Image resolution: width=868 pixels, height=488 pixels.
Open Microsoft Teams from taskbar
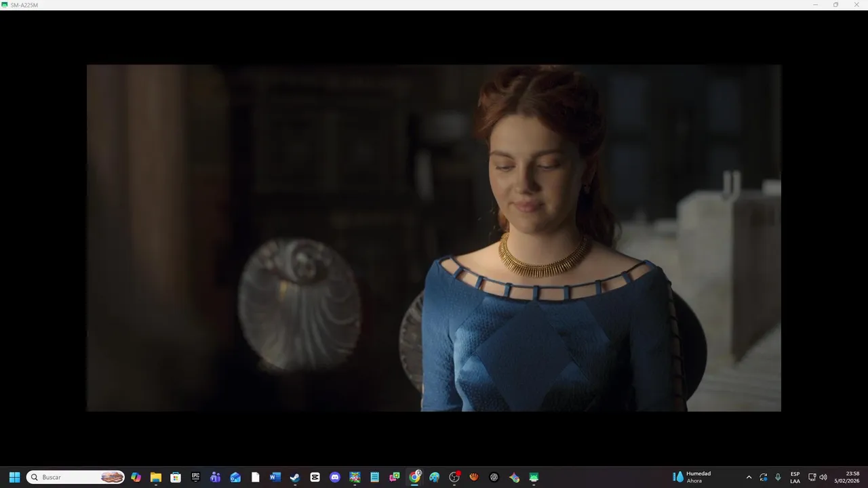(x=216, y=477)
